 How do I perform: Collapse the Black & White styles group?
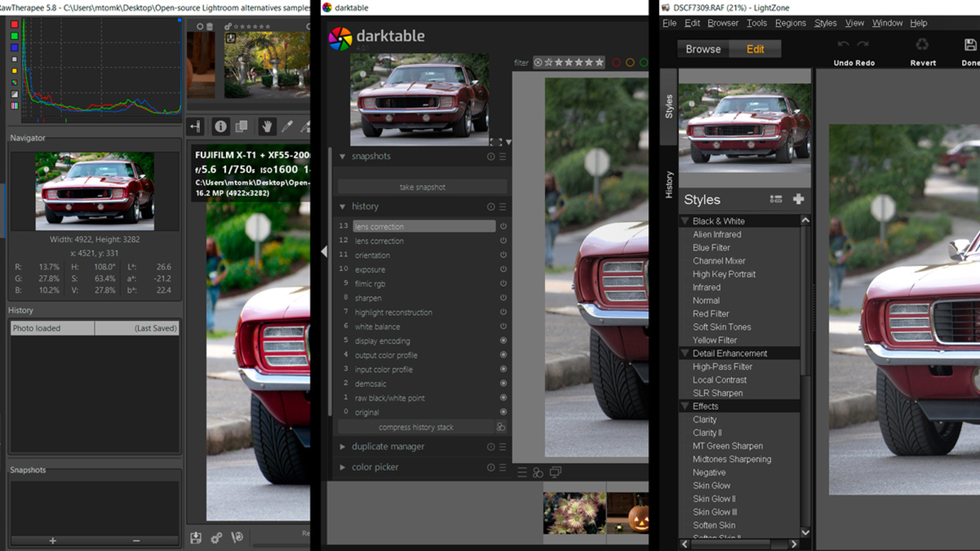click(x=685, y=221)
